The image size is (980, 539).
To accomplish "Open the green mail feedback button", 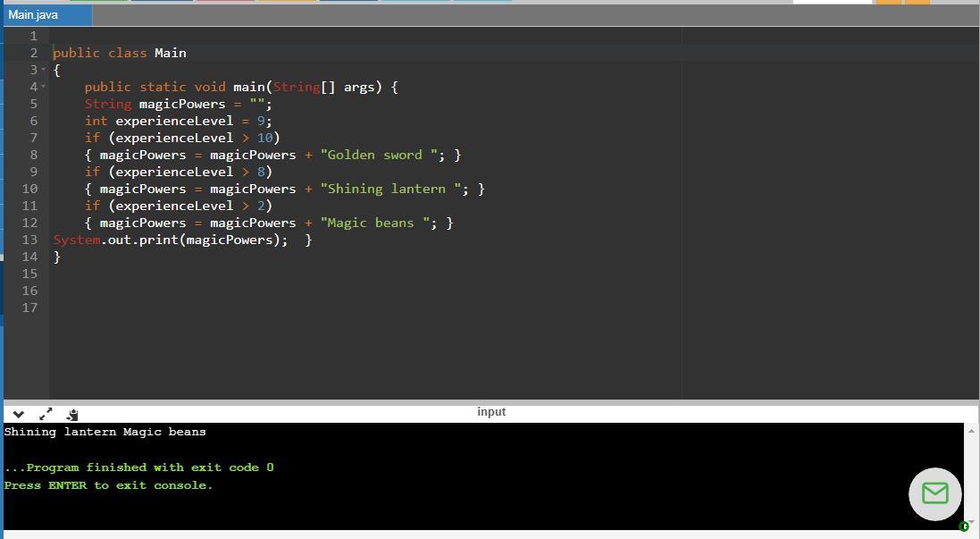I will click(x=935, y=494).
